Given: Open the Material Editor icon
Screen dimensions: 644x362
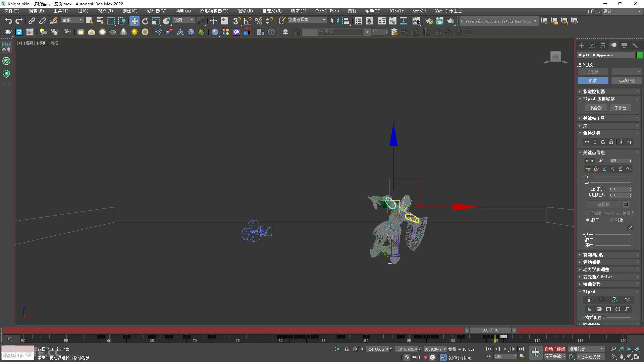Looking at the screenshot, I should [416, 21].
